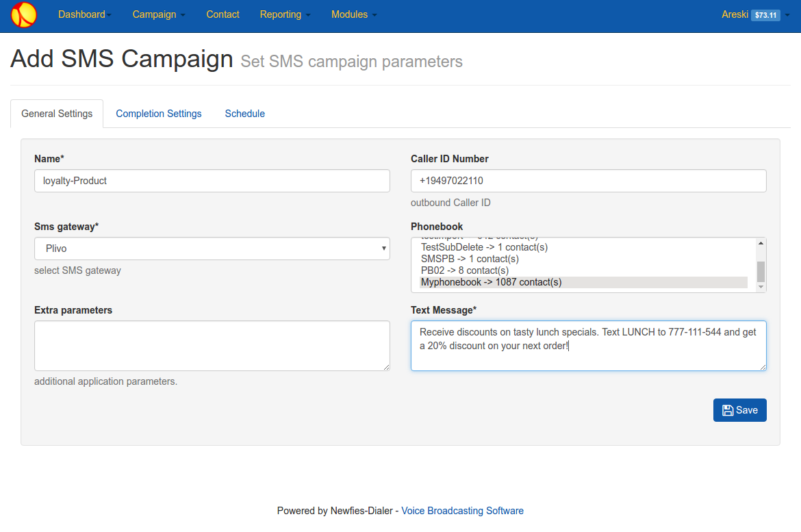Click the Name input field
Screen dimensions: 801x532
(x=212, y=181)
